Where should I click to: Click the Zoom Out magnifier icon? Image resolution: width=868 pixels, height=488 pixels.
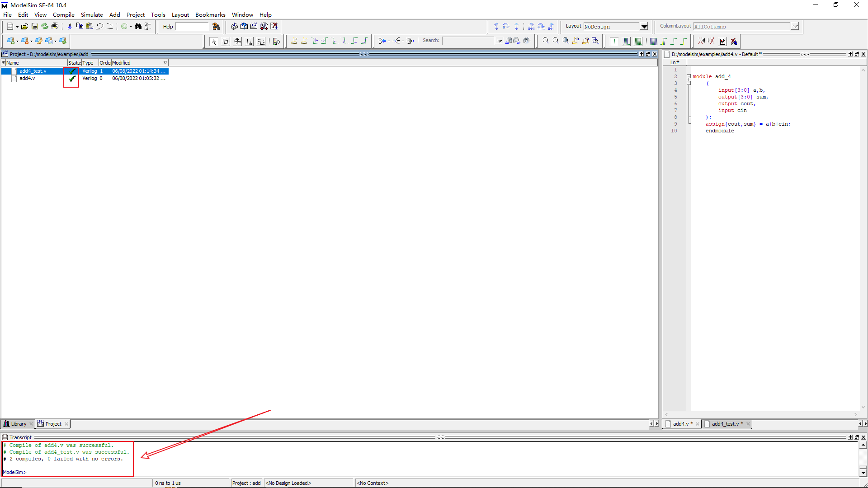(x=556, y=41)
